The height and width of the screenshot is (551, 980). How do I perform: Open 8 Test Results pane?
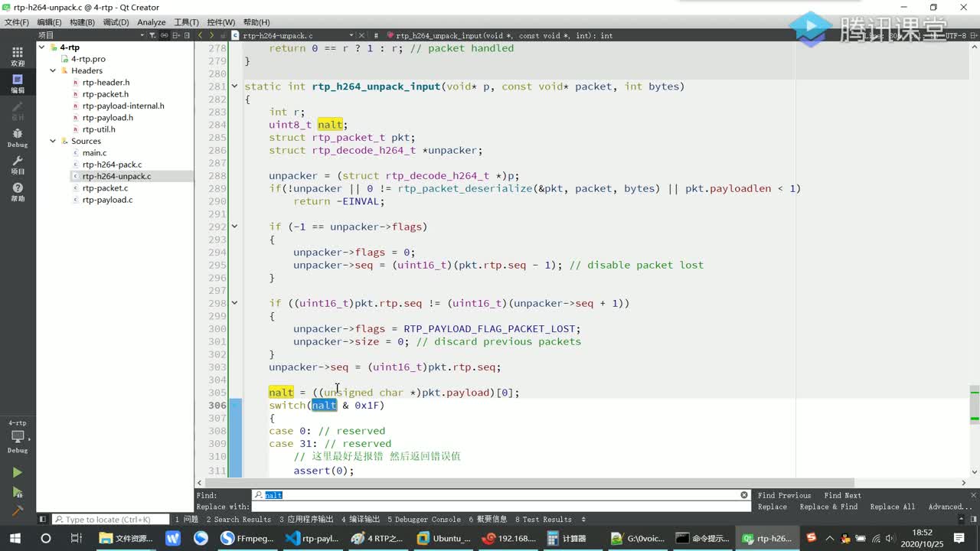tap(544, 520)
